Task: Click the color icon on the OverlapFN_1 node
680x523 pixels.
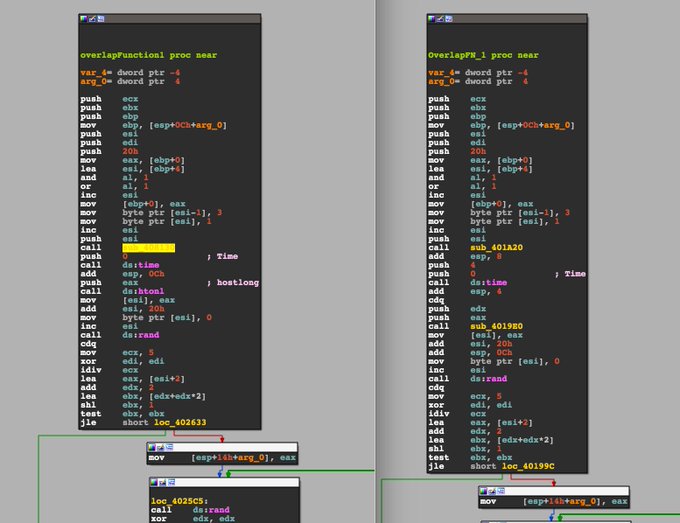Action: coord(432,19)
